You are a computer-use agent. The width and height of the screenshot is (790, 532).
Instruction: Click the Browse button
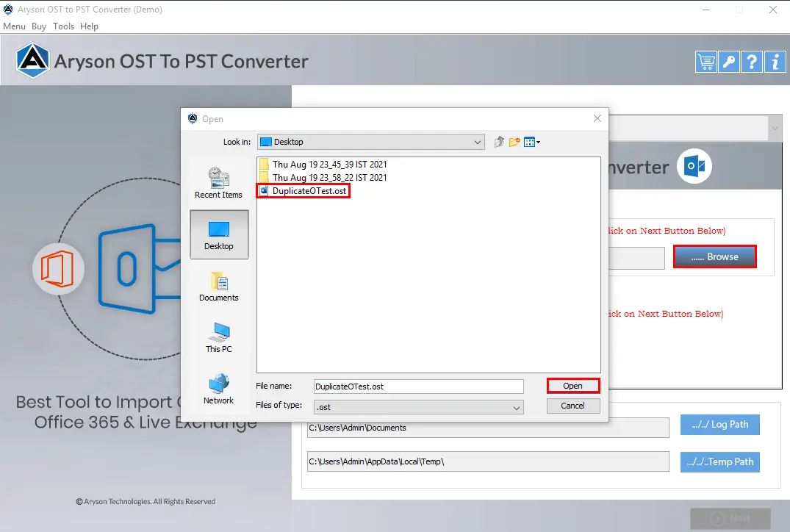714,256
